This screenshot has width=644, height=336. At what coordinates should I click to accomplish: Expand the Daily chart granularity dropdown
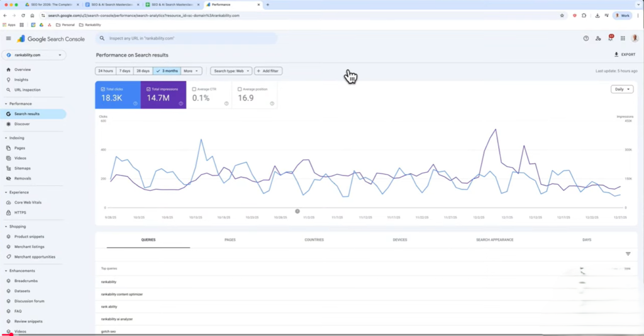[x=621, y=89]
